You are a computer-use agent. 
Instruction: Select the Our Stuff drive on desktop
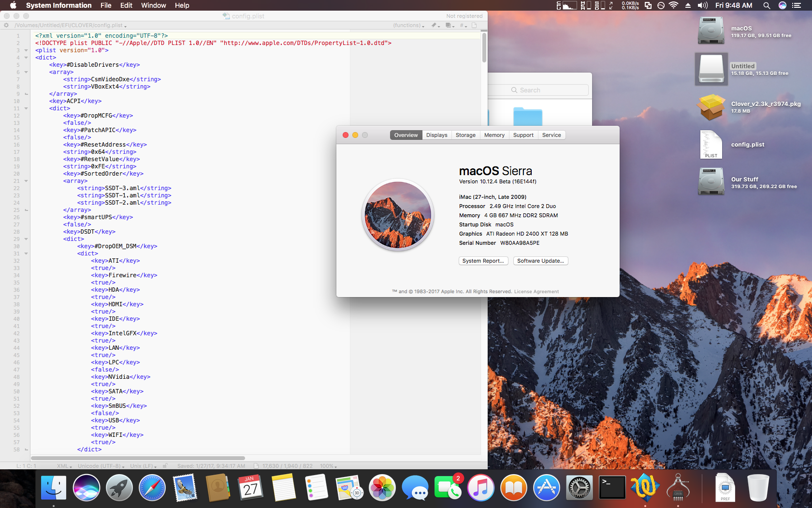[x=710, y=181]
